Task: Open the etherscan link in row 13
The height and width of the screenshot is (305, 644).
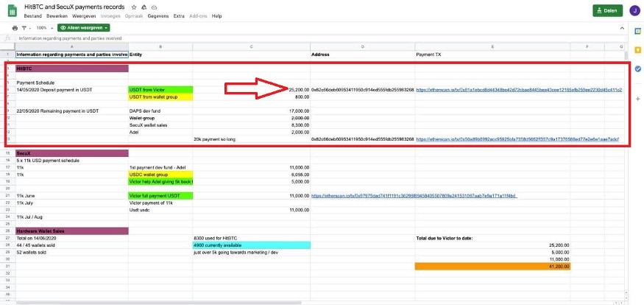Action: coord(517,139)
